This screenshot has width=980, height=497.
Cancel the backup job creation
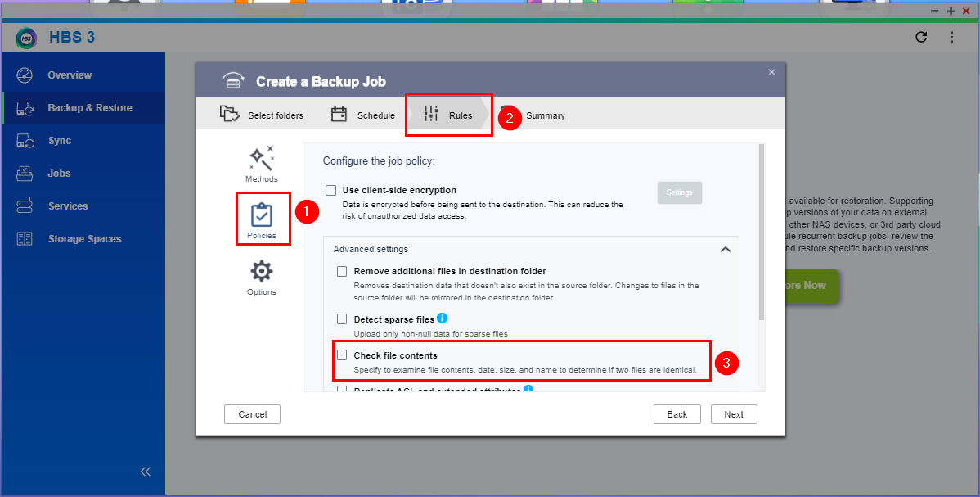pos(252,413)
